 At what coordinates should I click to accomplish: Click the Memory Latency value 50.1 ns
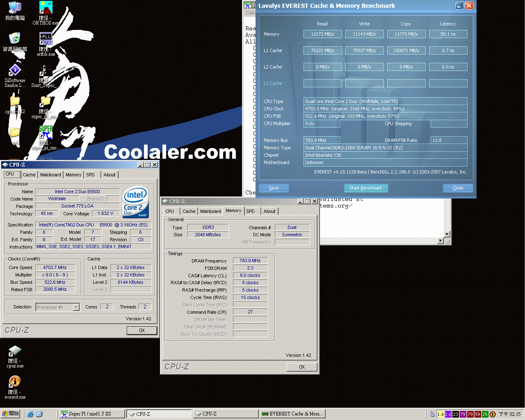pos(448,34)
